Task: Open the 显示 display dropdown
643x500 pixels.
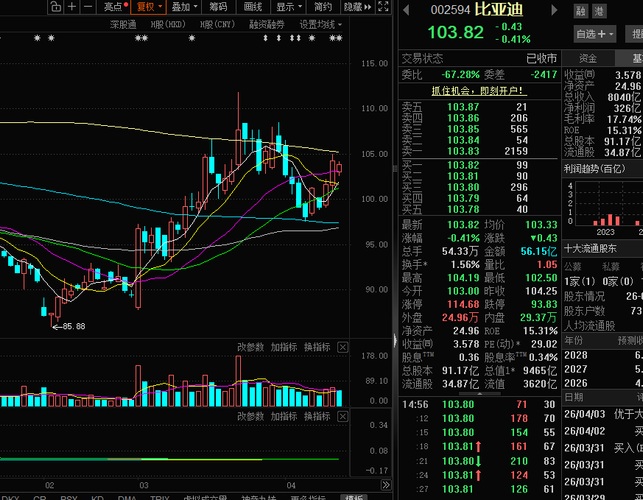Action: tap(289, 7)
